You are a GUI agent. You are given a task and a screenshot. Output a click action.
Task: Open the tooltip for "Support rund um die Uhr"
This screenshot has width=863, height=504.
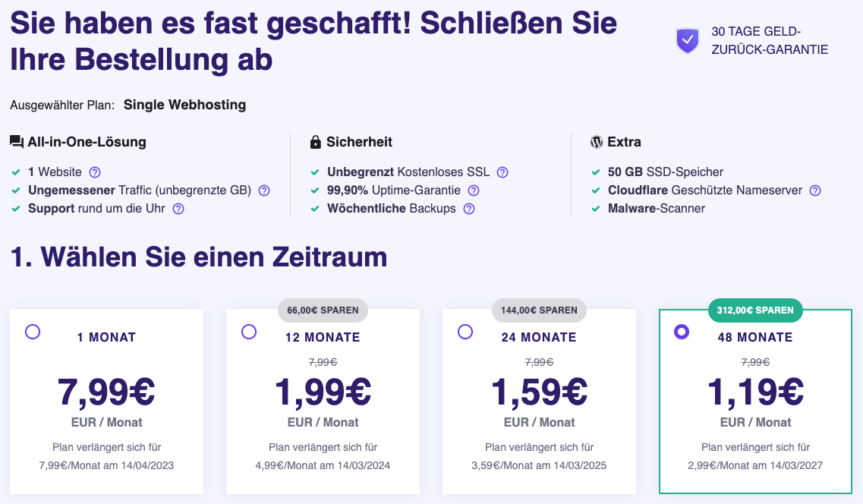178,208
